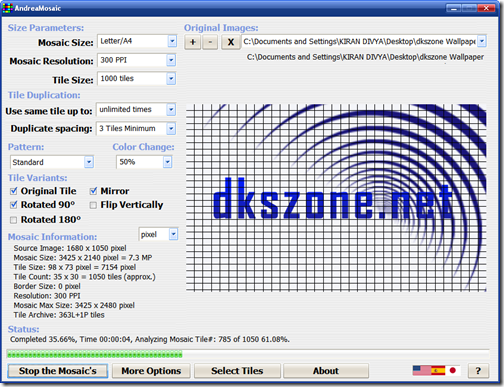Open help with the question mark button

coord(478,371)
